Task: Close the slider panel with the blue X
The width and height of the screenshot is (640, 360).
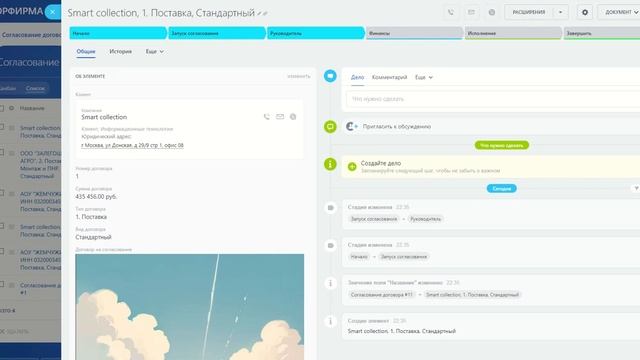Action: (x=53, y=12)
